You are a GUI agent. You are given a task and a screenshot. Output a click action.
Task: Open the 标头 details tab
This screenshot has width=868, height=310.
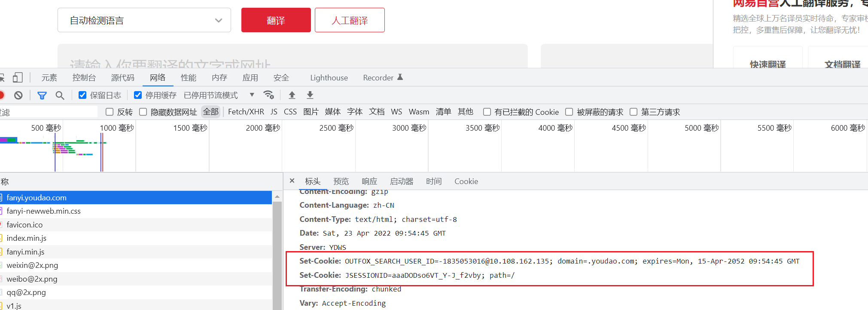click(x=313, y=181)
